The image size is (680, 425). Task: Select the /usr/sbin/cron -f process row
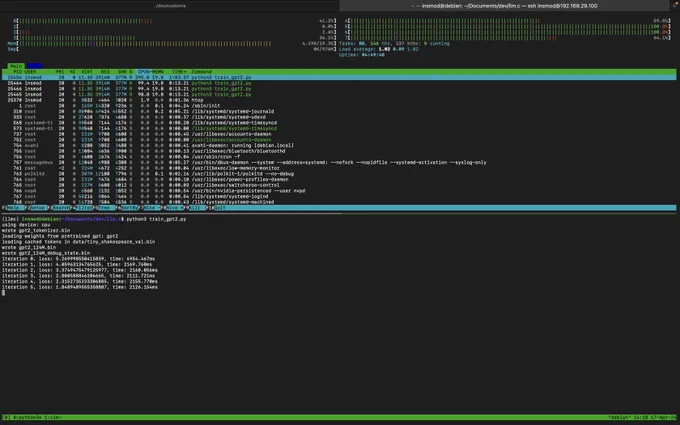[339, 157]
